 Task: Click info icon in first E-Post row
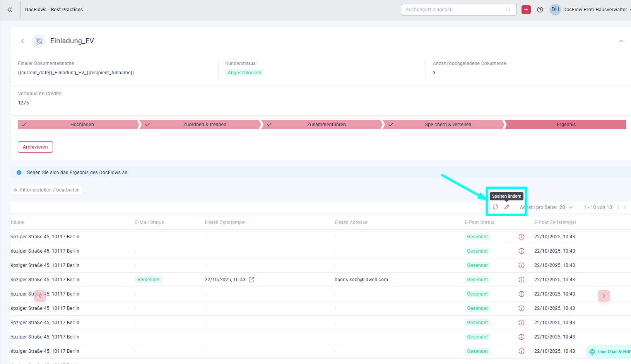[521, 237]
